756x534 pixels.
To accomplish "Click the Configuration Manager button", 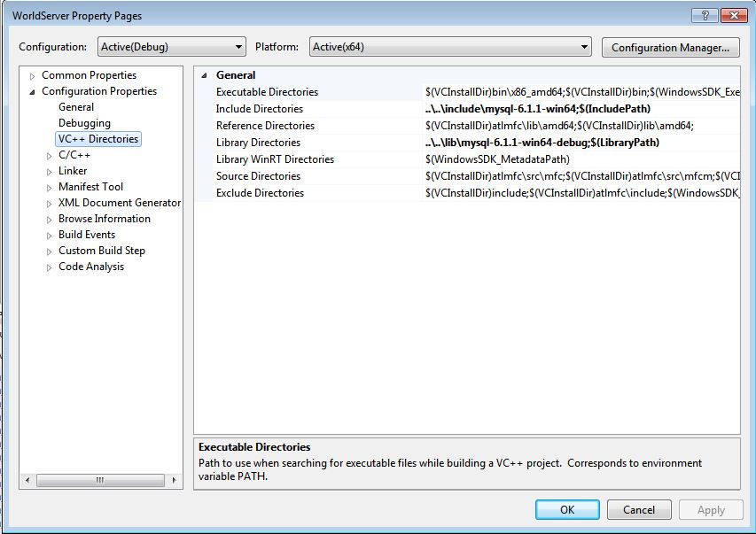I will pos(670,47).
